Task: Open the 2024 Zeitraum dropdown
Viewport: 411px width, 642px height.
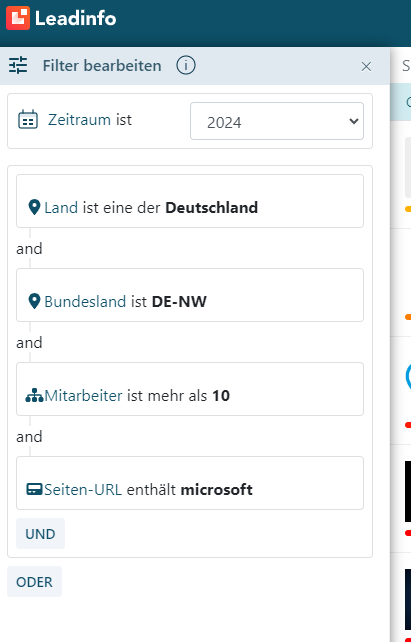Action: [277, 121]
